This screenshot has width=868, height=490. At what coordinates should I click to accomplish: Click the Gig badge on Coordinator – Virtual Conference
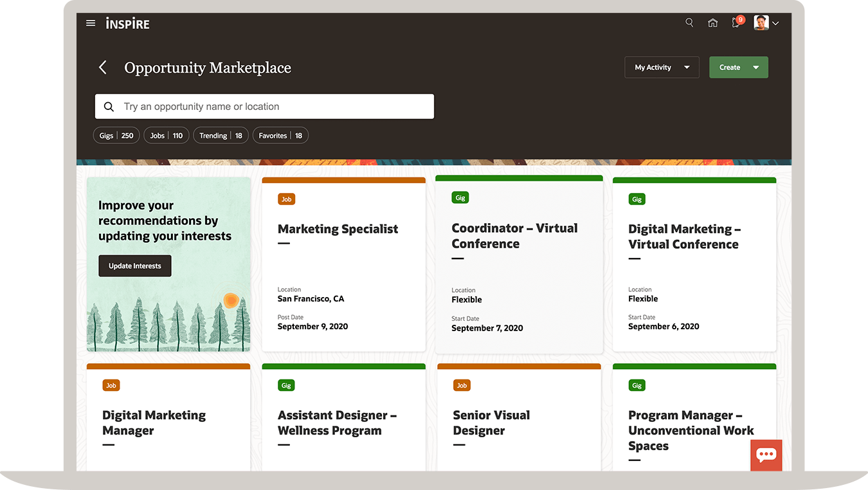(460, 197)
